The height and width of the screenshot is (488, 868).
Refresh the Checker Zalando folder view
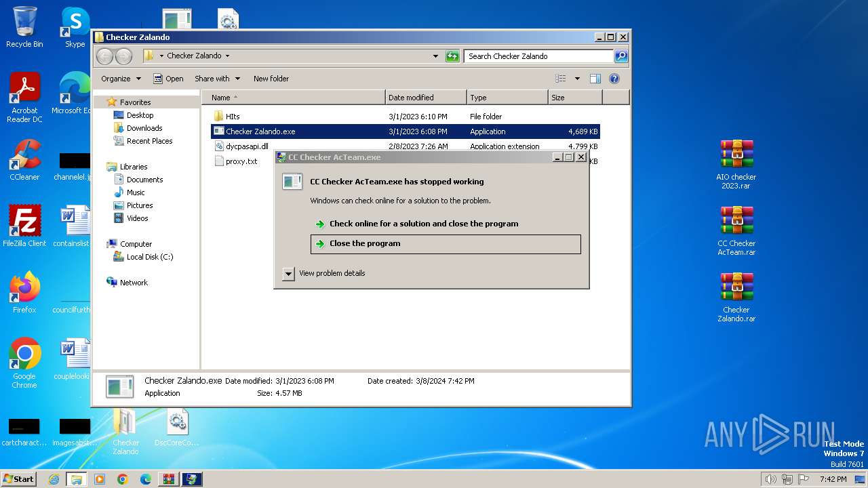coord(452,56)
